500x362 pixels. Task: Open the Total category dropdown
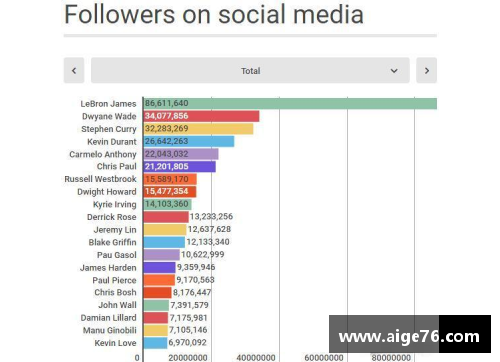point(250,70)
